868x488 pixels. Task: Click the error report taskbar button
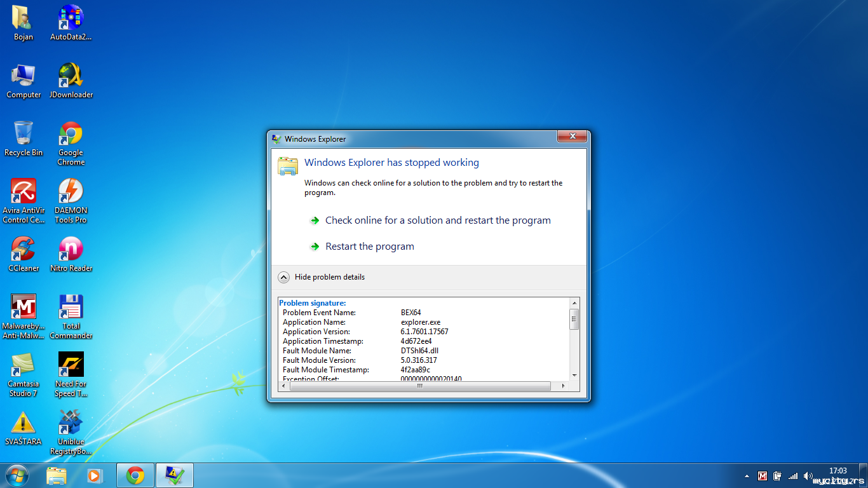click(x=174, y=475)
